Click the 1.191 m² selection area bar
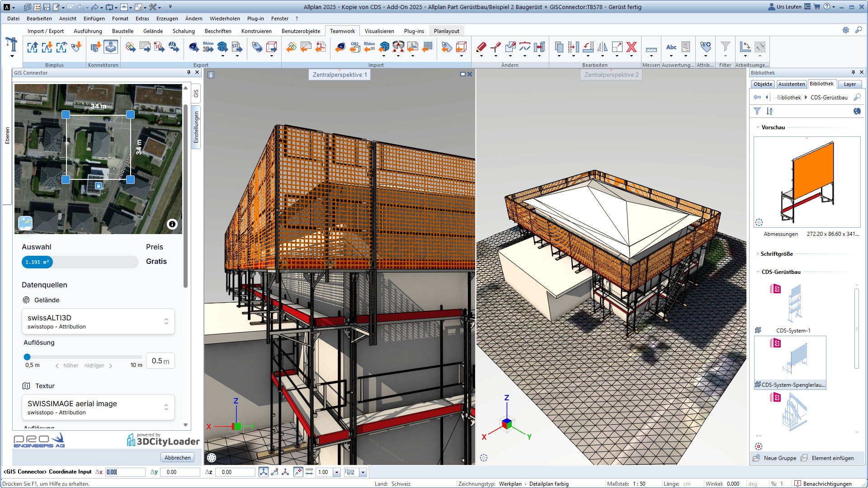This screenshot has height=488, width=868. [80, 262]
